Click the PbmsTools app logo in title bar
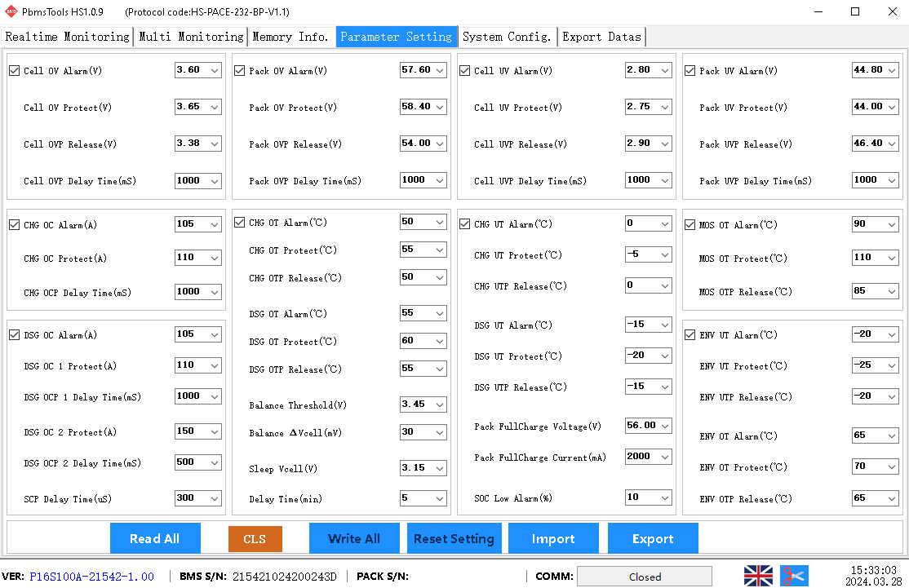The image size is (909, 588). click(11, 11)
